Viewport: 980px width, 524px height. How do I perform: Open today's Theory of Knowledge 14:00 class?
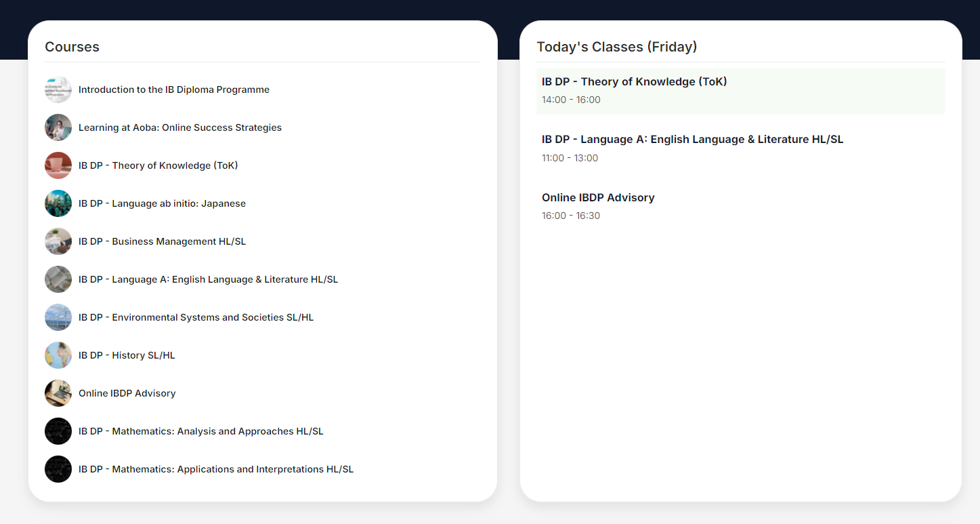click(634, 82)
